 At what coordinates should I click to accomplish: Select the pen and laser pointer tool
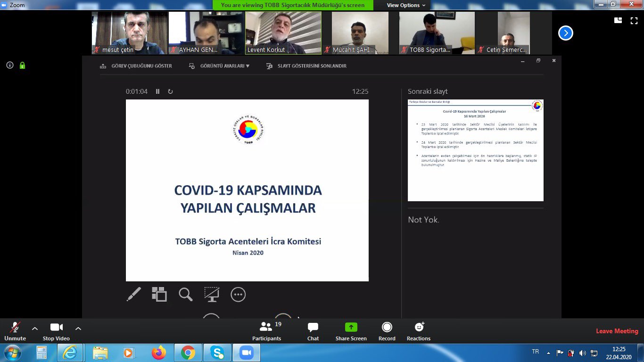click(134, 295)
